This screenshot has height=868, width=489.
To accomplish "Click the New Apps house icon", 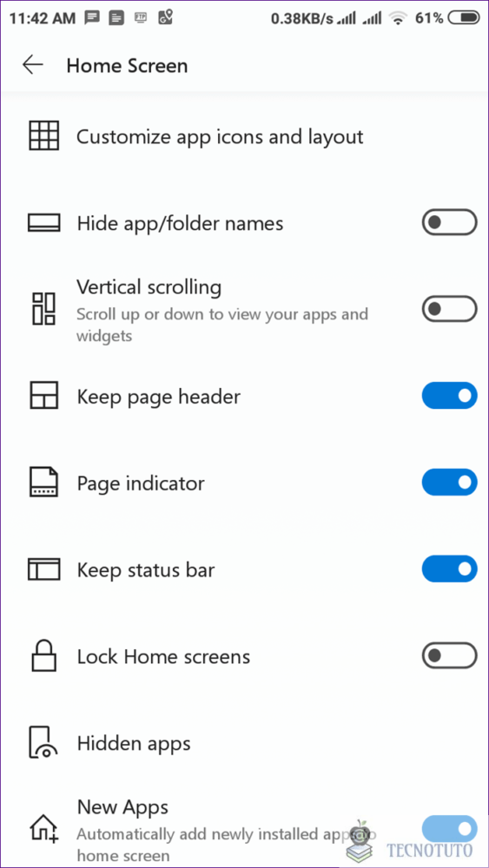I will 43,830.
